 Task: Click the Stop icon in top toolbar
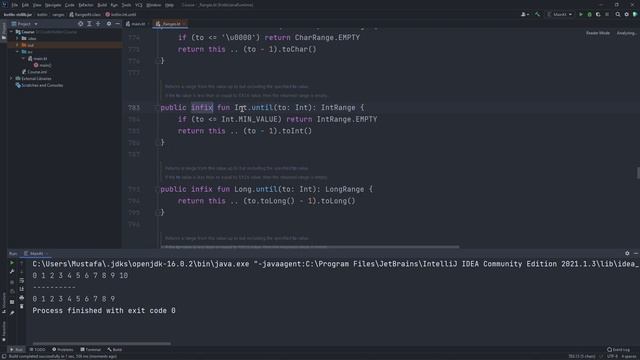point(607,14)
